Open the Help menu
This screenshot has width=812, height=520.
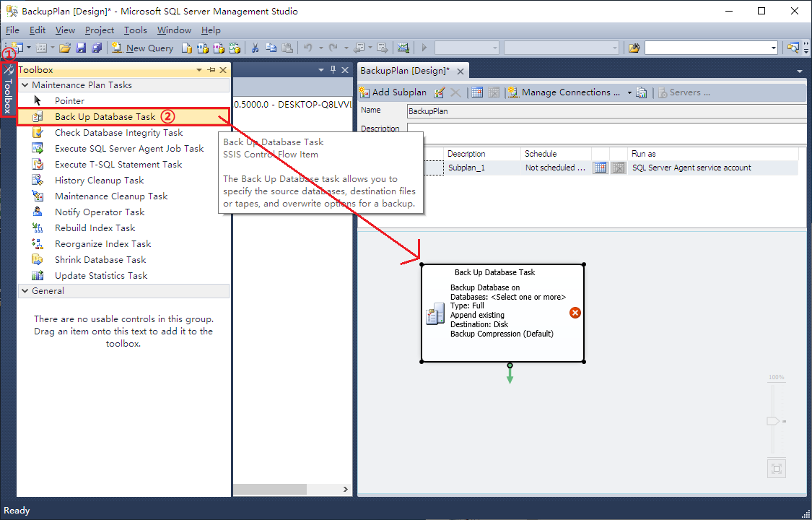click(211, 30)
